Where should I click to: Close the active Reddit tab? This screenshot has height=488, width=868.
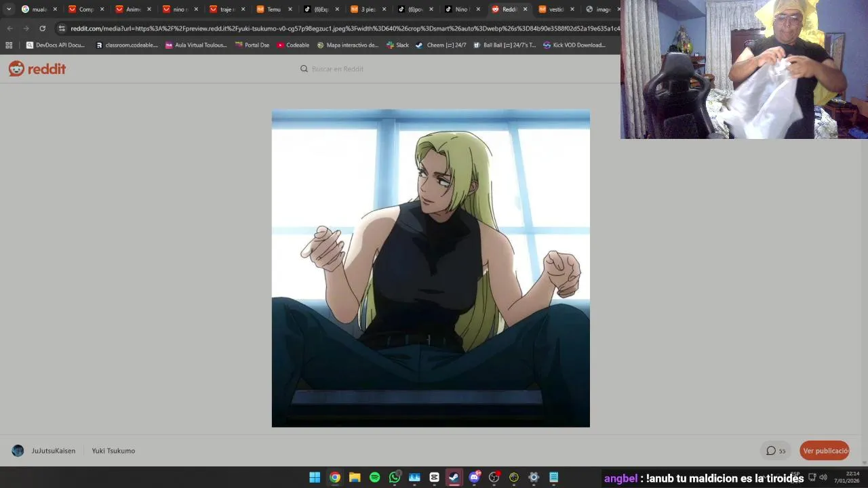(x=525, y=9)
